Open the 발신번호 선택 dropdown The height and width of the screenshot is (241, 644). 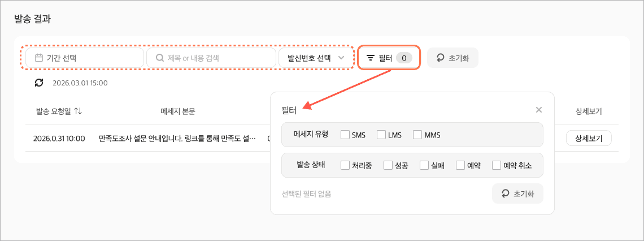pyautogui.click(x=315, y=58)
